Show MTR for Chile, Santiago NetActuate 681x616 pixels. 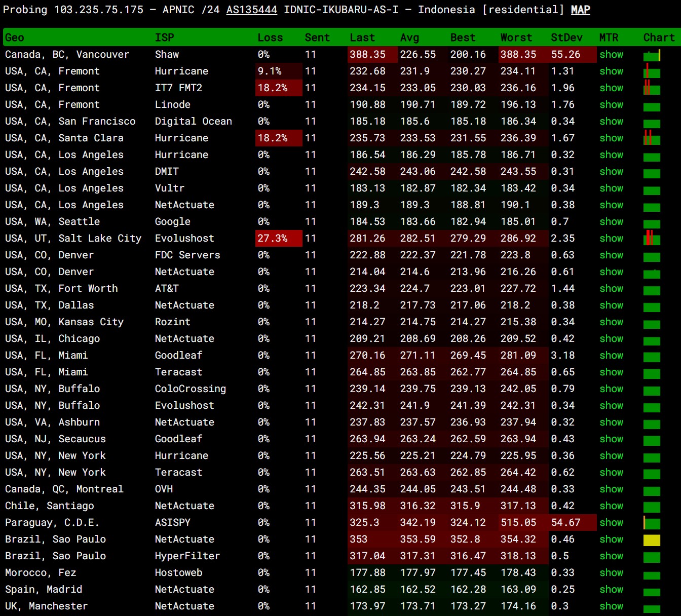[x=611, y=506]
